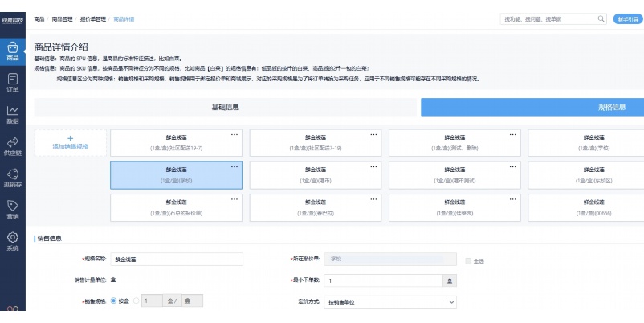Click the 销售规格 quantity field
644x323 pixels.
point(152,301)
